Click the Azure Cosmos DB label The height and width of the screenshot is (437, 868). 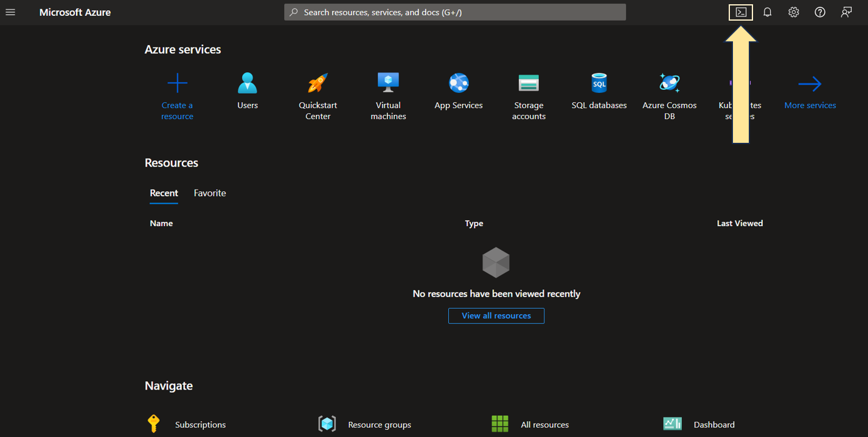click(669, 111)
